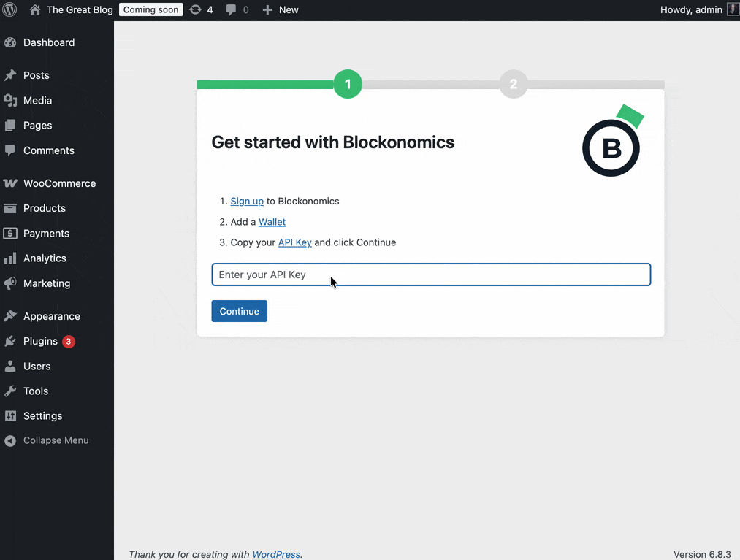Click the Dashboard gauge icon
Viewport: 740px width, 560px height.
pos(10,42)
